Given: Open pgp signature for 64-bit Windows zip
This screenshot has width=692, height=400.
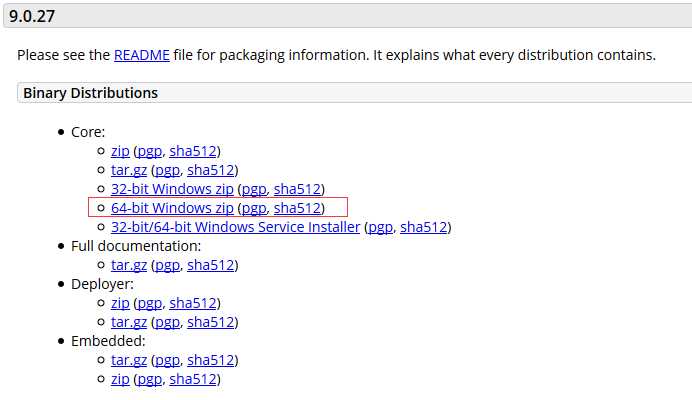Looking at the screenshot, I should (x=254, y=208).
